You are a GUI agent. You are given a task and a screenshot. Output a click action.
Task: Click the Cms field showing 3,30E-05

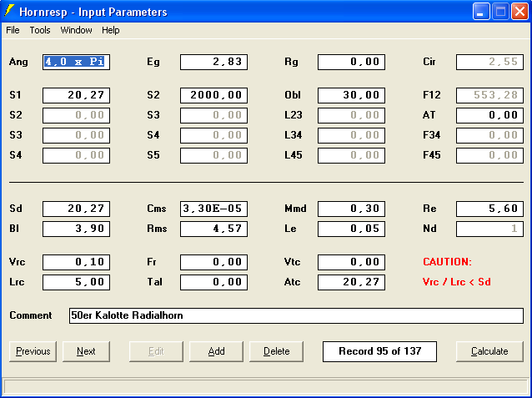pyautogui.click(x=213, y=209)
